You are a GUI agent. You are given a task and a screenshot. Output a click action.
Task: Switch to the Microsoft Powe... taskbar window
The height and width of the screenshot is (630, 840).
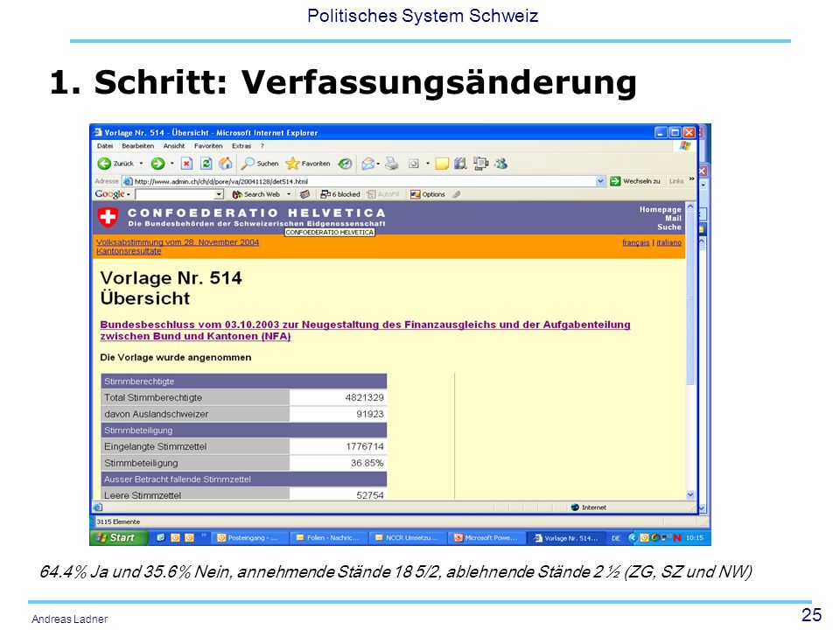click(486, 538)
